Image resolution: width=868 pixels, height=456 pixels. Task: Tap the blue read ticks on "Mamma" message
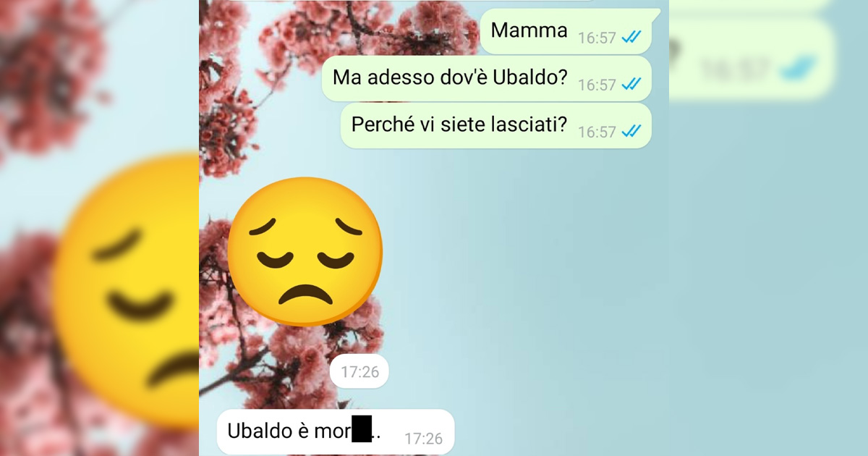tap(631, 38)
